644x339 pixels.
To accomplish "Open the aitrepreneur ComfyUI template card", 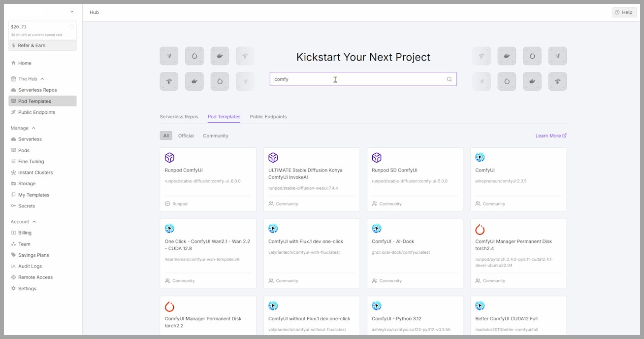I will (518, 179).
